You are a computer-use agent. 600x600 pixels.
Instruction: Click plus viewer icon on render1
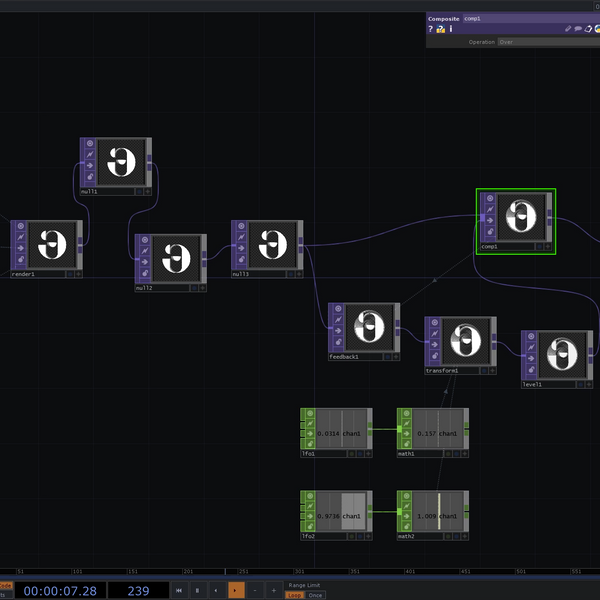click(78, 274)
